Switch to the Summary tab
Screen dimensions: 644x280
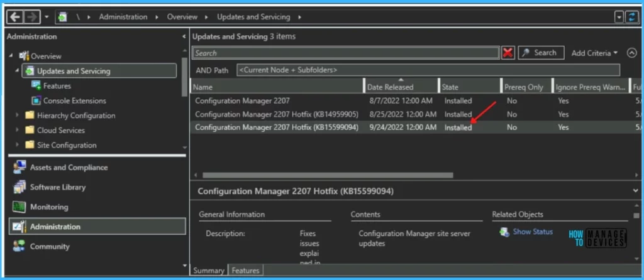(x=209, y=270)
